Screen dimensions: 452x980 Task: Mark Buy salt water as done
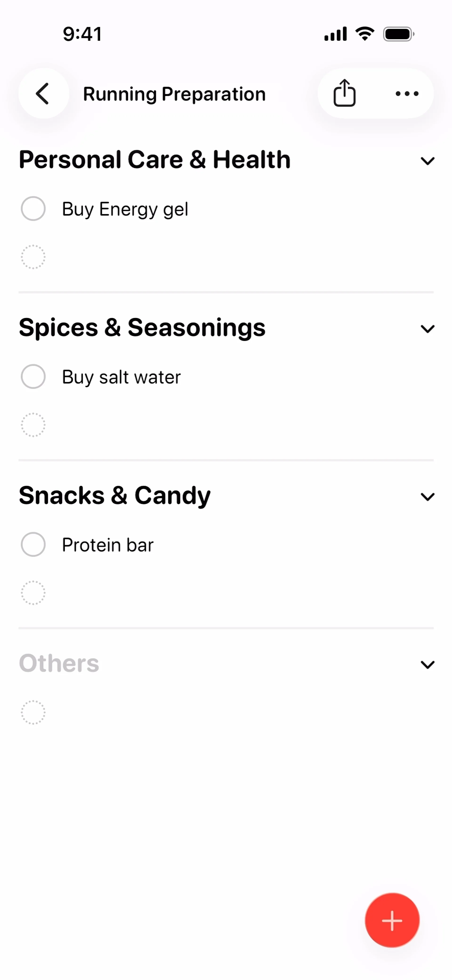pyautogui.click(x=33, y=377)
